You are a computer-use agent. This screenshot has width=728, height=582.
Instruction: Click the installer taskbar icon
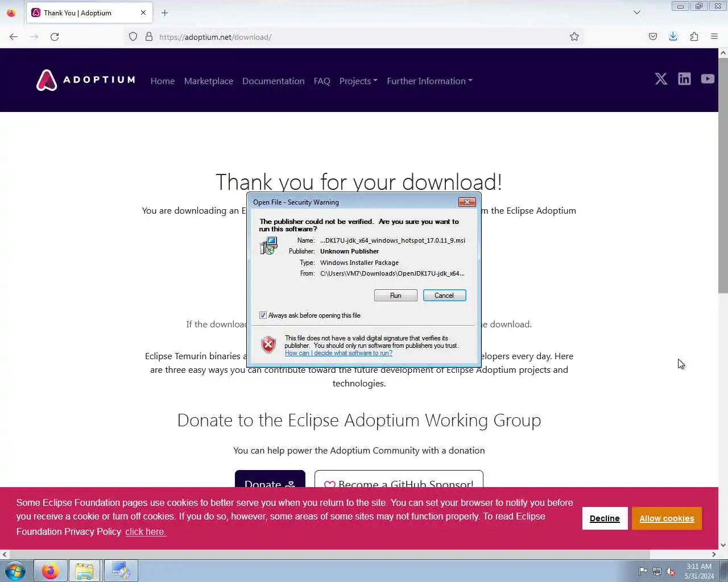[121, 571]
